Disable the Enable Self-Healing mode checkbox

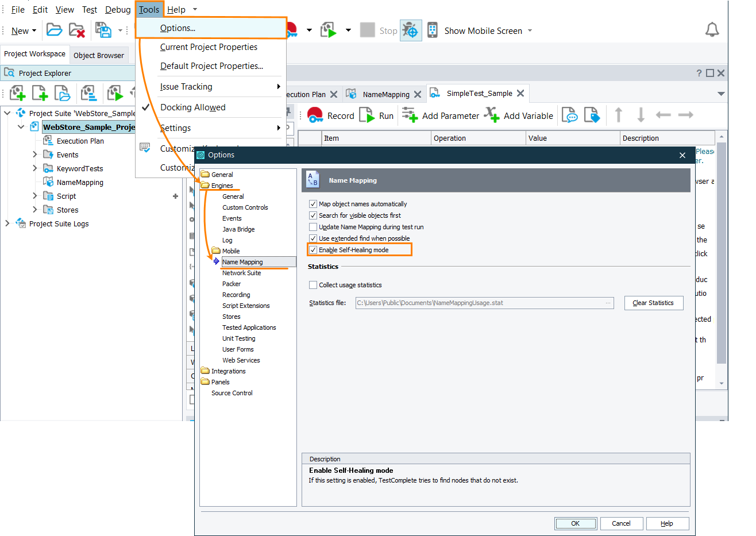313,250
